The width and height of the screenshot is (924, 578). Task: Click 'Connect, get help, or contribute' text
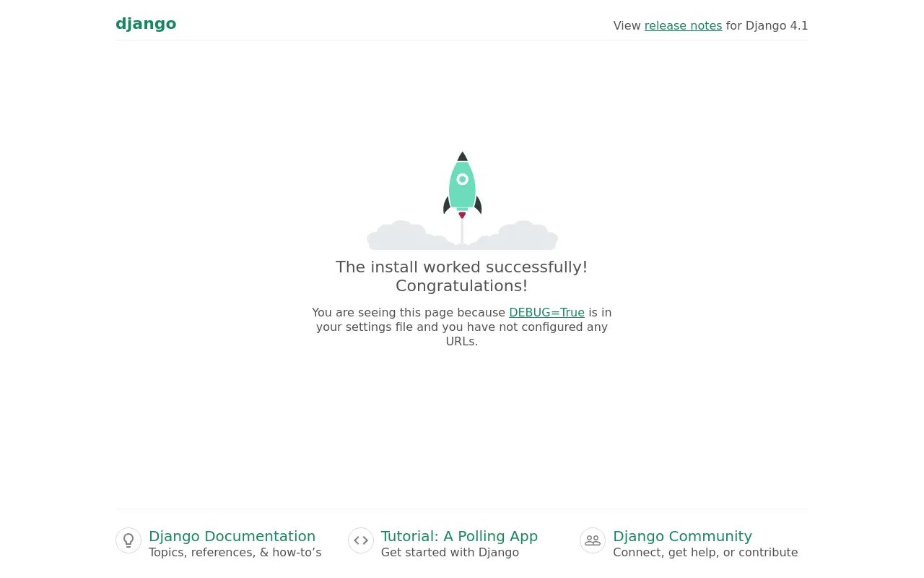[705, 553]
